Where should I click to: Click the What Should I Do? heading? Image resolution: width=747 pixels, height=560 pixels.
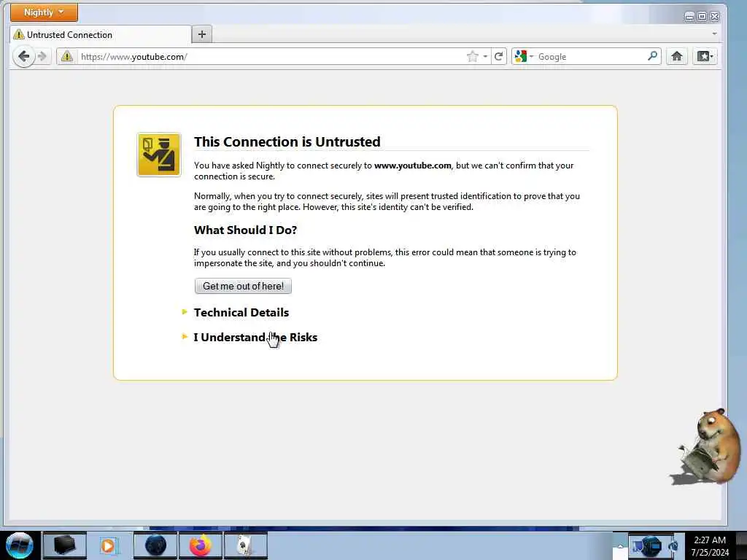tap(245, 230)
